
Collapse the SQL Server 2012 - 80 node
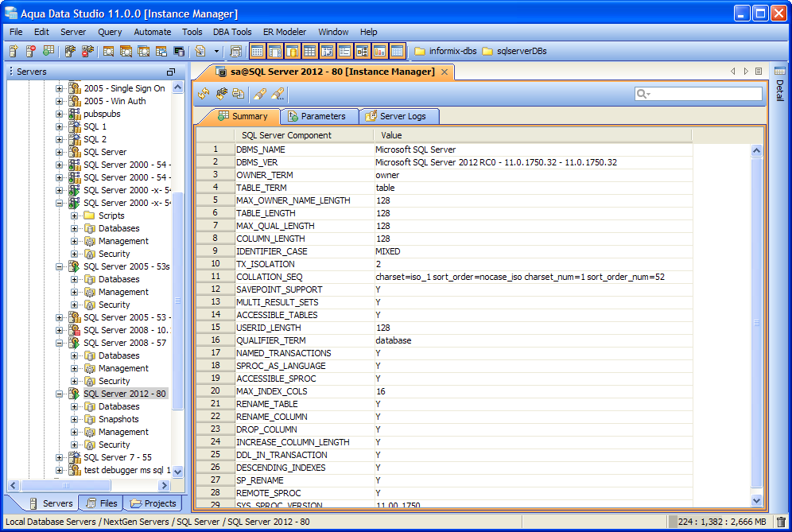[60, 394]
